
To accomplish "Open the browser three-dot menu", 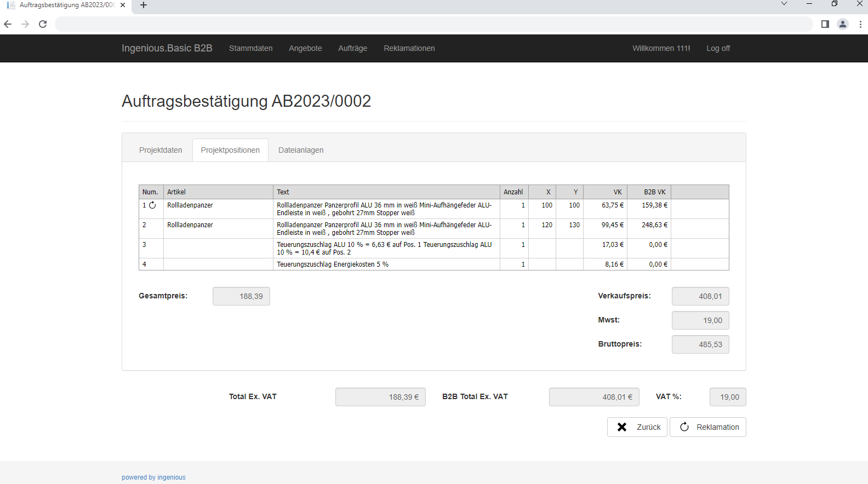I will 860,24.
